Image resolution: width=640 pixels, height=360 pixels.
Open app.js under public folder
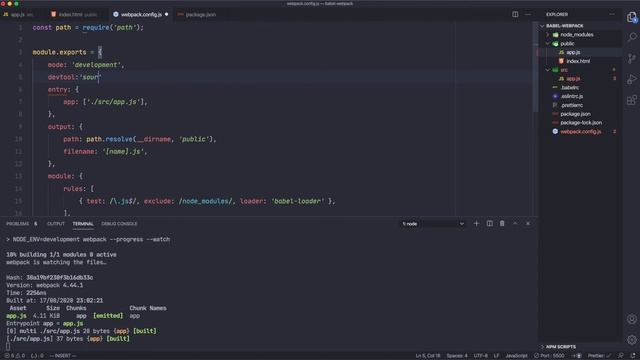580,52
